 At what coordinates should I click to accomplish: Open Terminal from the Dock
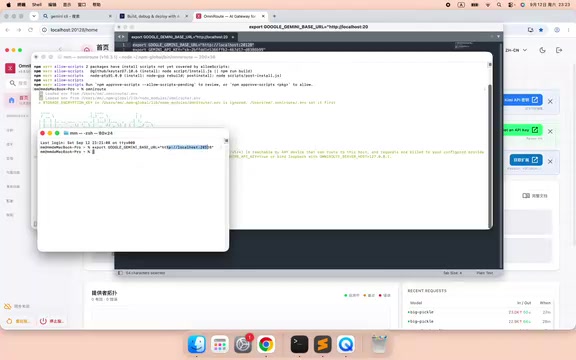click(299, 344)
